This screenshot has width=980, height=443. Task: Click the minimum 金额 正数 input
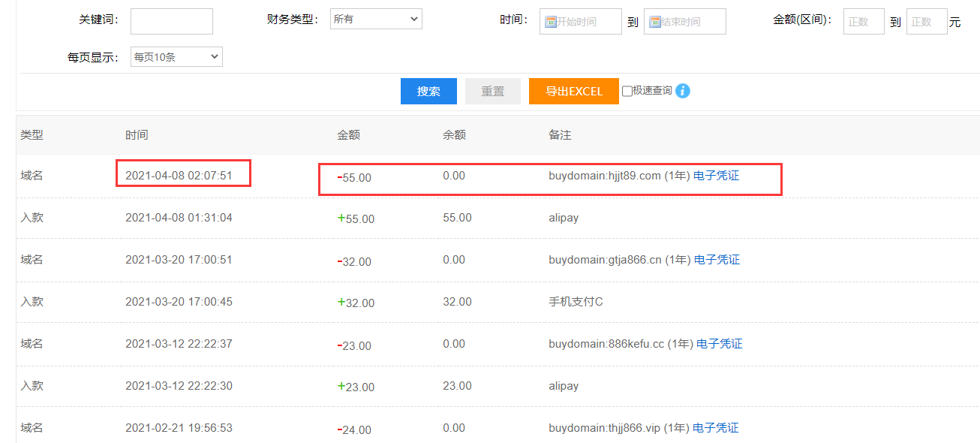(864, 22)
